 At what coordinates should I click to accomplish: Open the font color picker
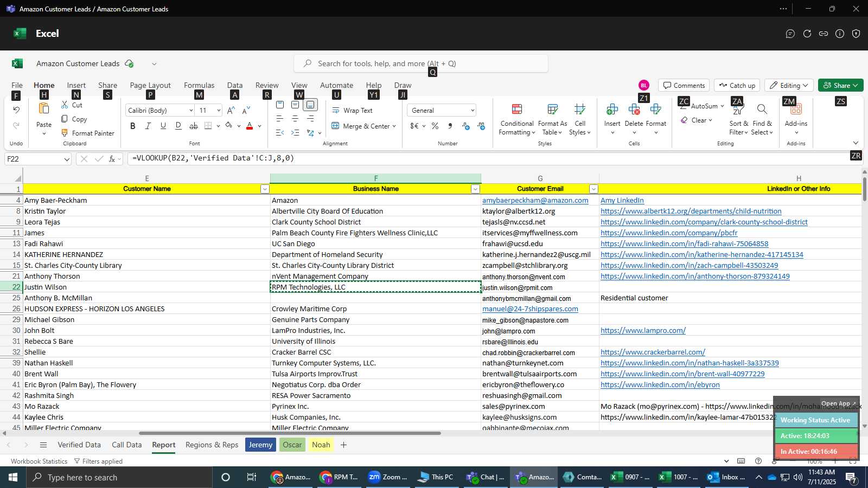point(259,126)
